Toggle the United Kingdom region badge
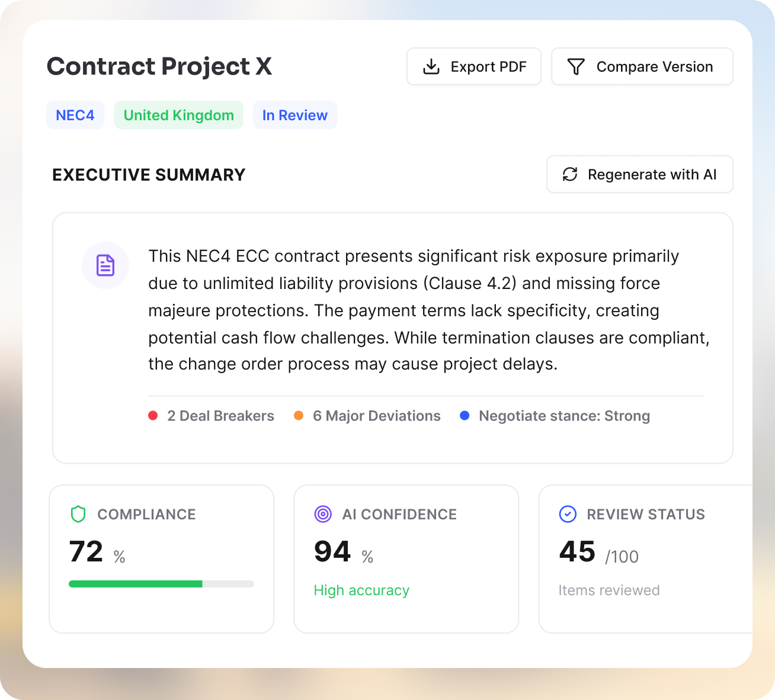Image resolution: width=775 pixels, height=700 pixels. click(x=178, y=115)
